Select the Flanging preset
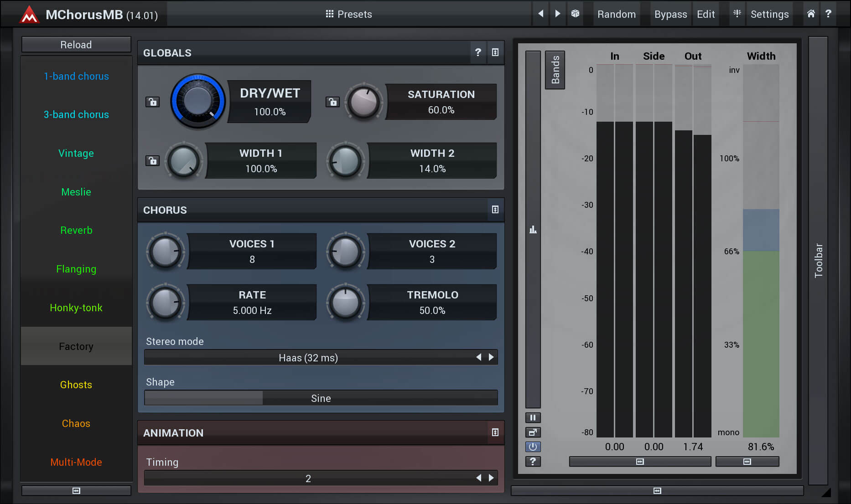Viewport: 851px width, 504px height. click(x=76, y=269)
